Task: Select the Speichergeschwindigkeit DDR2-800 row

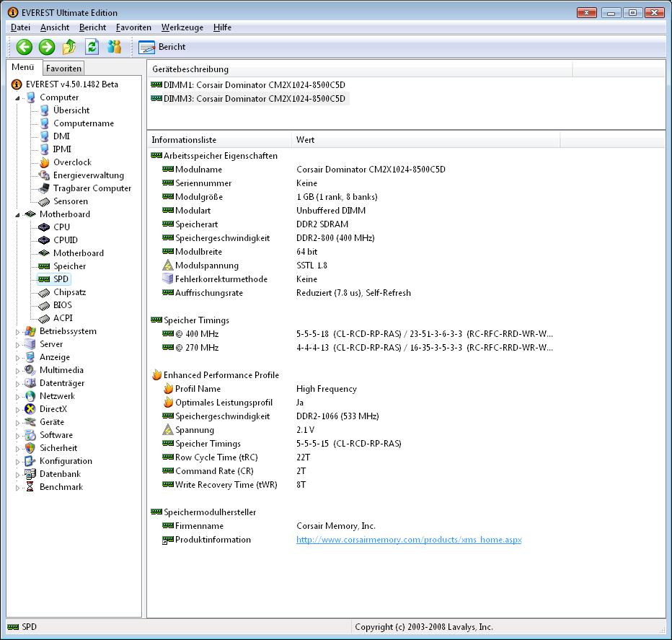Action: point(268,238)
